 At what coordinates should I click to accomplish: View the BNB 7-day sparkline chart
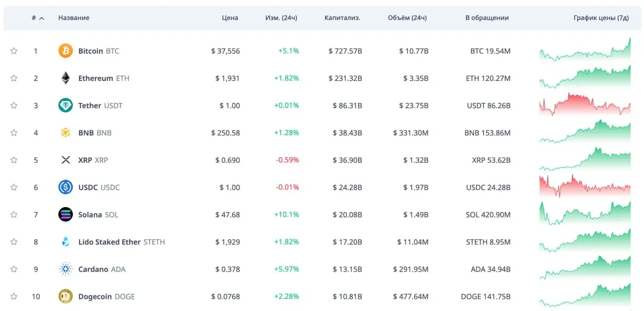click(585, 131)
